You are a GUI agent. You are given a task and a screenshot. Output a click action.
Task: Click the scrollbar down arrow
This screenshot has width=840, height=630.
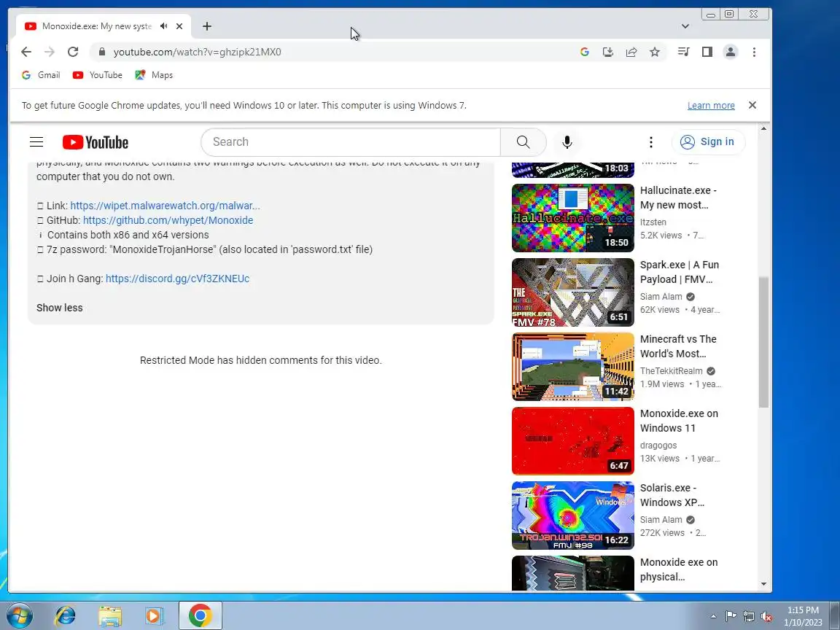click(x=763, y=584)
